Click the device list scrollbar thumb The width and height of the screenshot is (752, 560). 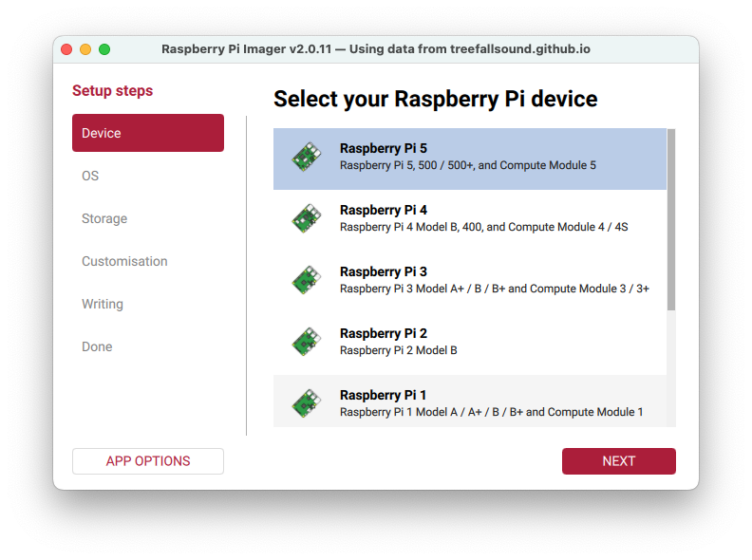tap(671, 219)
